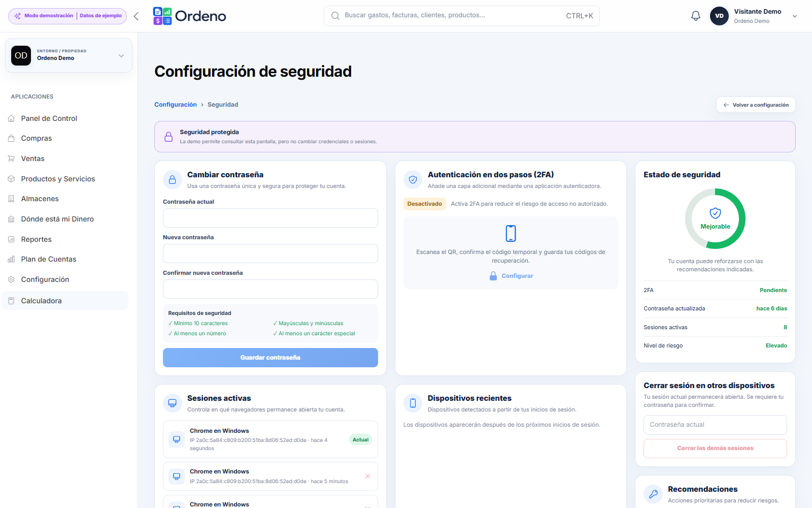
Task: Click the Reportes icon
Action: click(11, 239)
